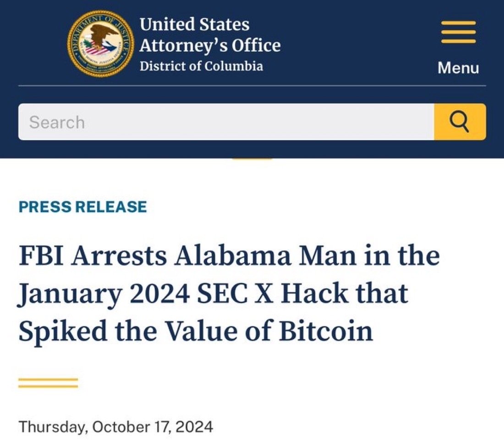Click the Menu label text

coord(458,68)
